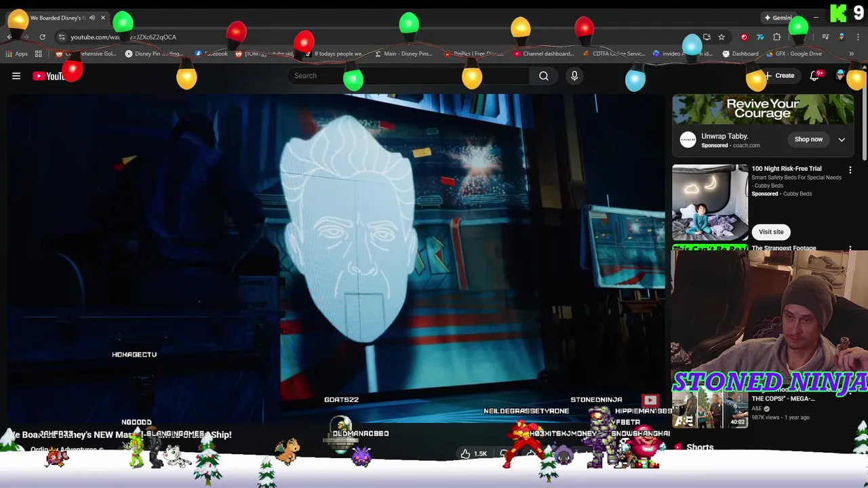Open the Disney Pin Trading bookmark
868x488 pixels.
coord(154,54)
